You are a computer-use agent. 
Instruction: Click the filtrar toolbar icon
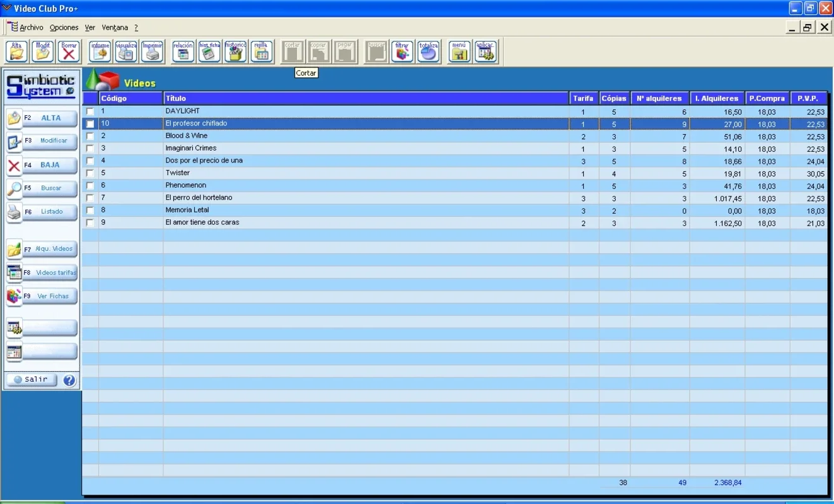coord(402,52)
